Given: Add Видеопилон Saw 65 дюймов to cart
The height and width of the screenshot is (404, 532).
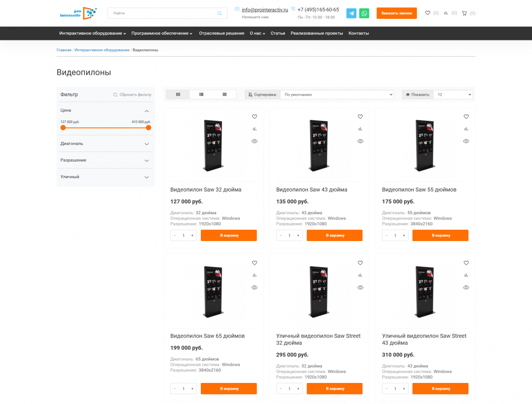Looking at the screenshot, I should (x=229, y=389).
